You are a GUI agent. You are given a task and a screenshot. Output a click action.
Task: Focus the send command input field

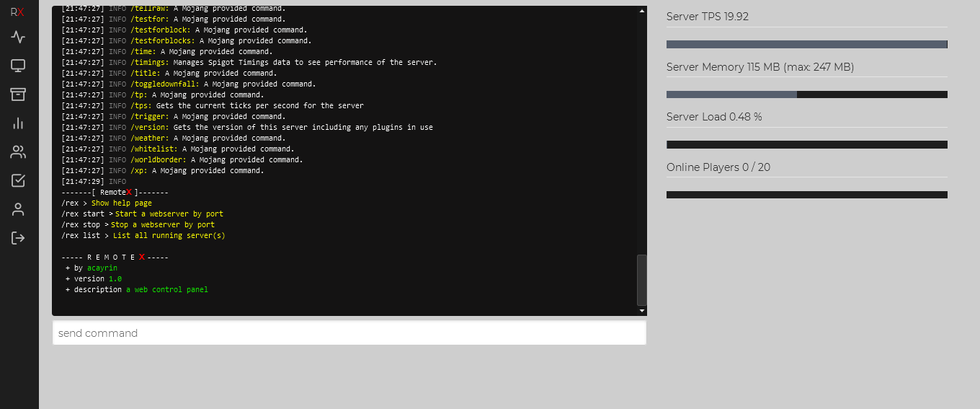click(349, 333)
